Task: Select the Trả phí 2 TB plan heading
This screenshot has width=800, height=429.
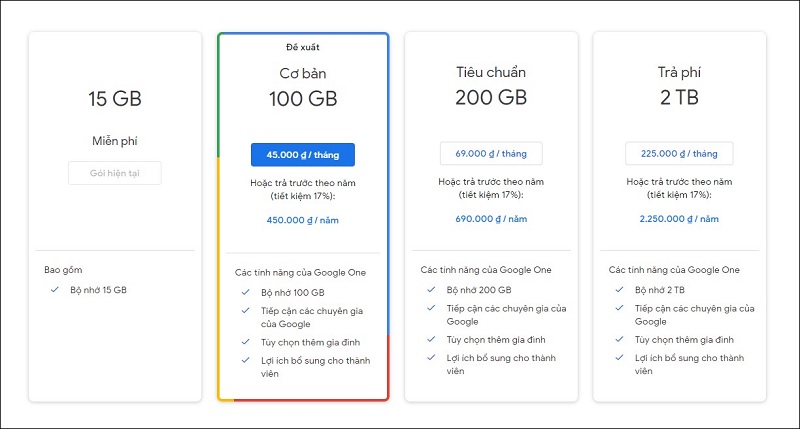Action: point(679,86)
